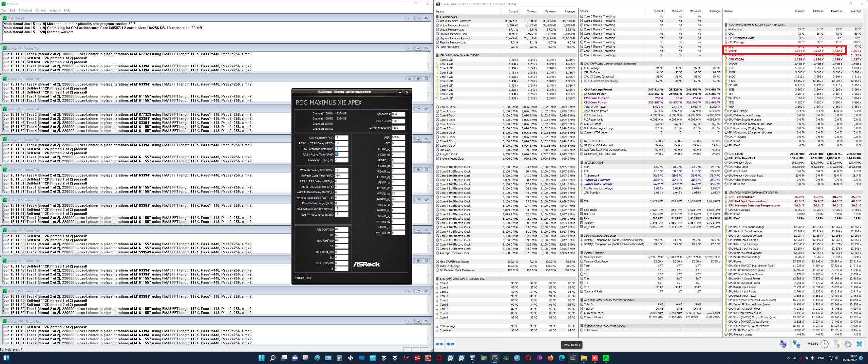This screenshot has width=868, height=364.
Task: Show hidden system tray icons
Action: [x=788, y=358]
